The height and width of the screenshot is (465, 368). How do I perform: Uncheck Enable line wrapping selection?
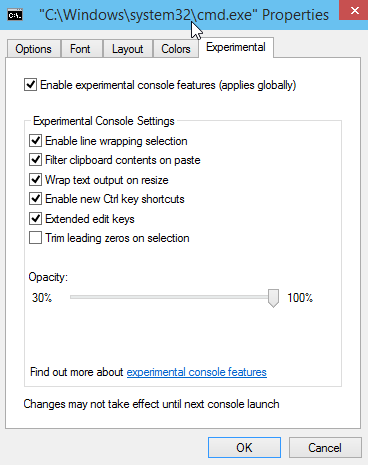coord(35,141)
